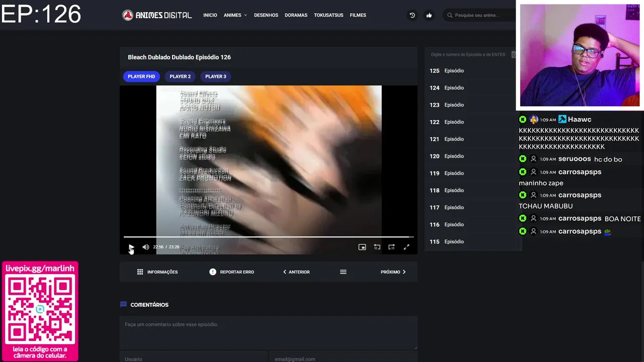This screenshot has height=362, width=644.
Task: Click the TCHAU MABUBU chat message
Action: (x=546, y=206)
